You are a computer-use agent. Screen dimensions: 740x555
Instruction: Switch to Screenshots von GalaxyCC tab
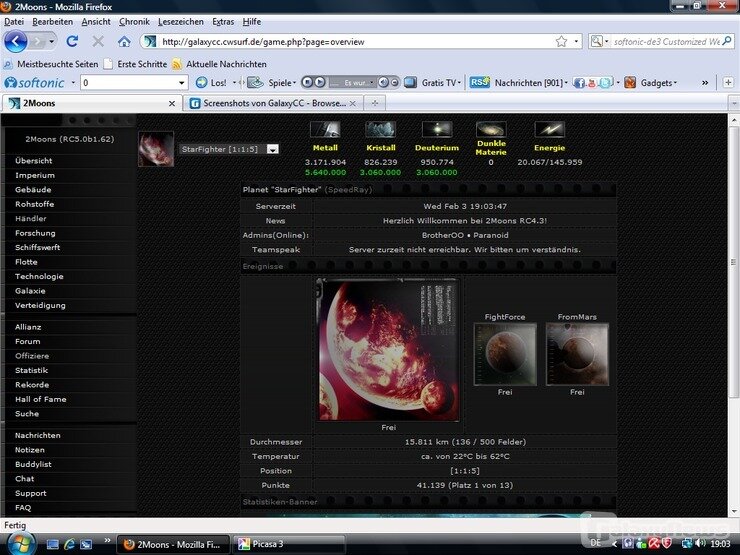coord(274,103)
